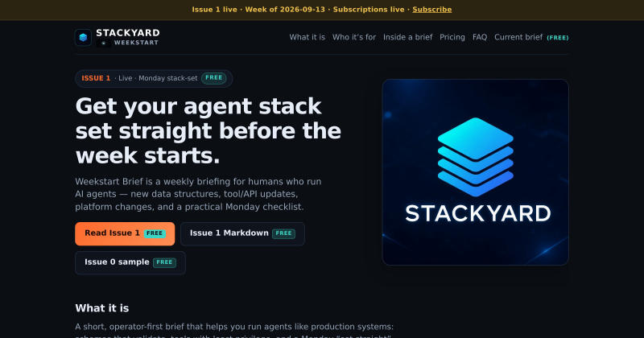
Task: Click the Subscribe link in top banner
Action: [432, 10]
